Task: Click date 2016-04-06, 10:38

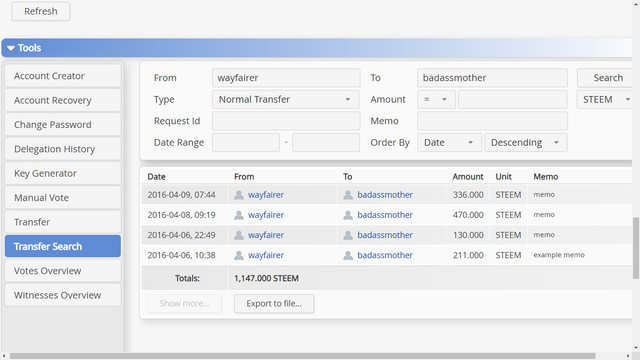Action: tap(181, 256)
